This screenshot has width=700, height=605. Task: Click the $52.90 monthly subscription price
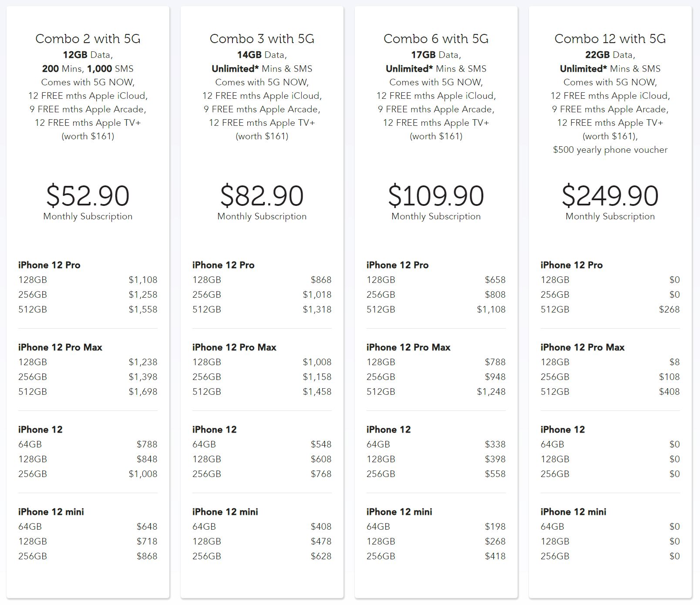pos(88,195)
